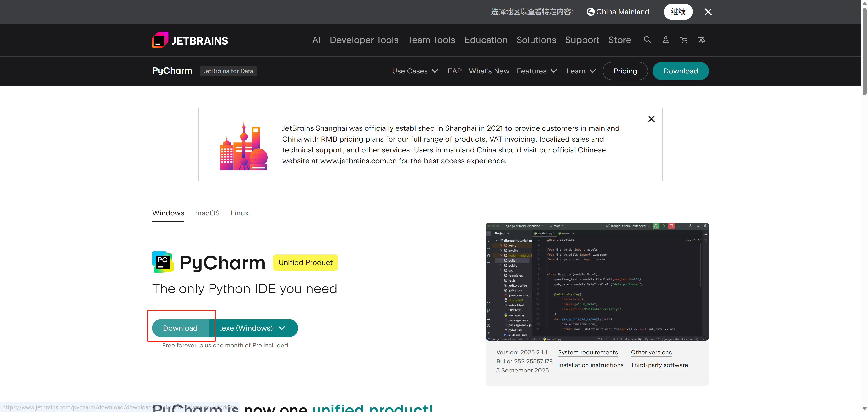This screenshot has height=412, width=868.
Task: Expand the Features dropdown menu
Action: coord(536,71)
